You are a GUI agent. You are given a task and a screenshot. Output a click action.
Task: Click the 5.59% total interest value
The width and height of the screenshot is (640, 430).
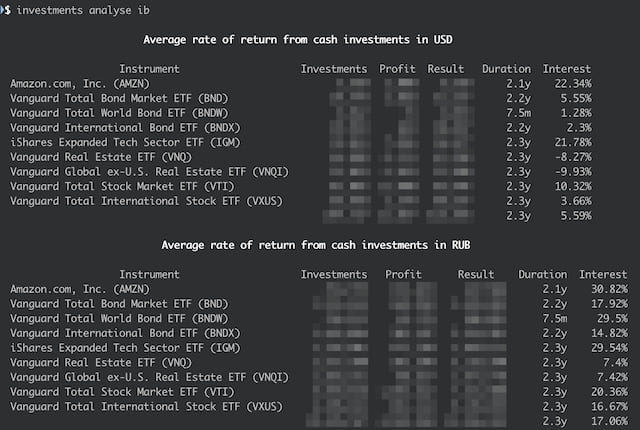576,216
